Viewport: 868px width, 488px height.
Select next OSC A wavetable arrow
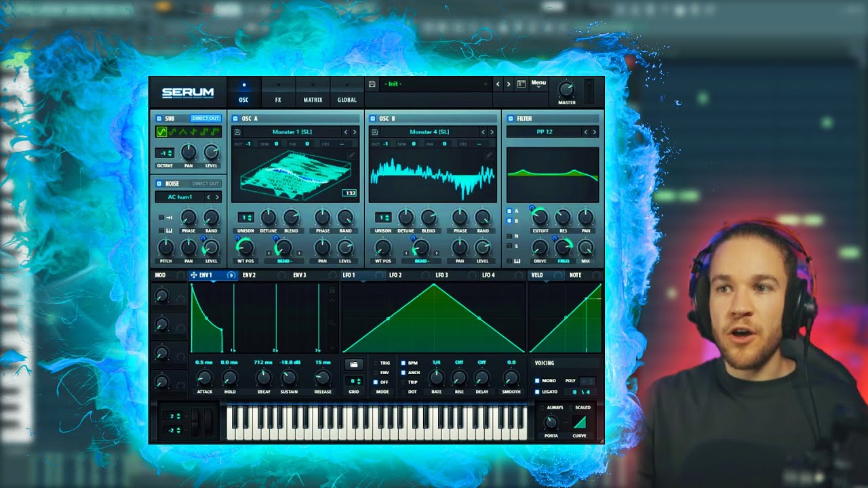(x=355, y=132)
